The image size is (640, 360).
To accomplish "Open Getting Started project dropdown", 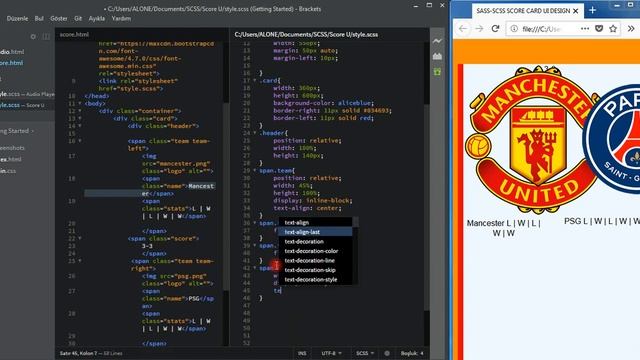I will pos(16,131).
